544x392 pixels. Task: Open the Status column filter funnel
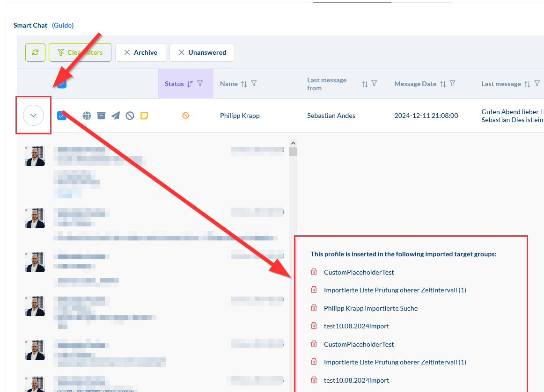point(200,84)
